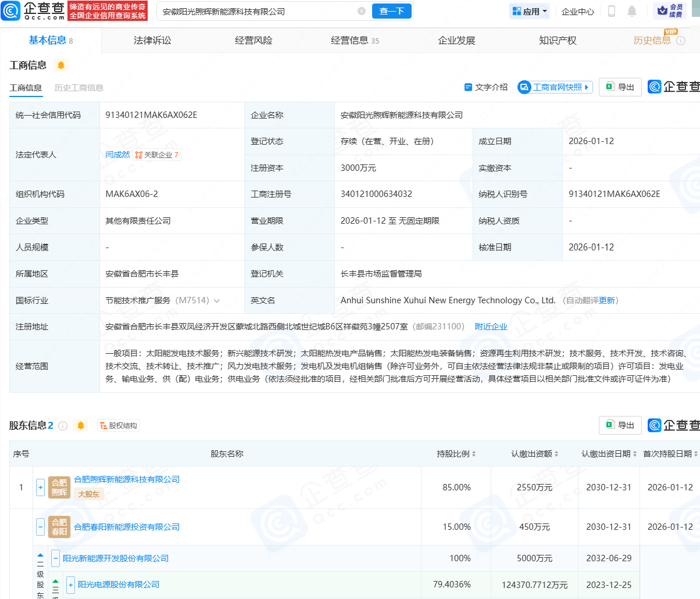Click the Qcc.com logo icon
Screen dimensions: 700x599
pyautogui.click(x=11, y=10)
